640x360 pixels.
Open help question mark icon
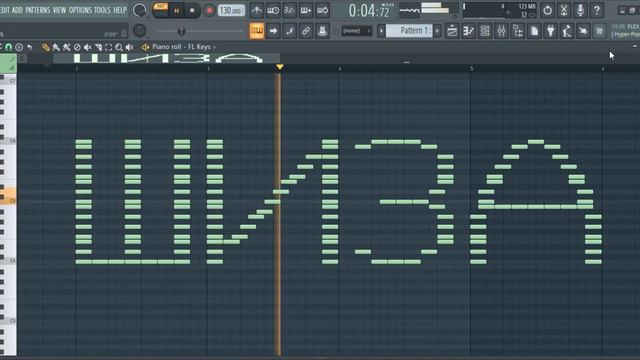pos(596,10)
